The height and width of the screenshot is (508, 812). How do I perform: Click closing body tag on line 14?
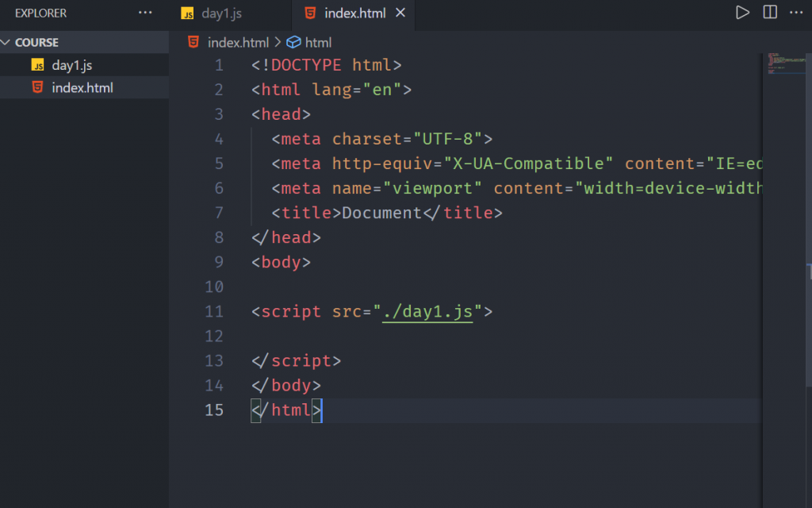pos(286,386)
